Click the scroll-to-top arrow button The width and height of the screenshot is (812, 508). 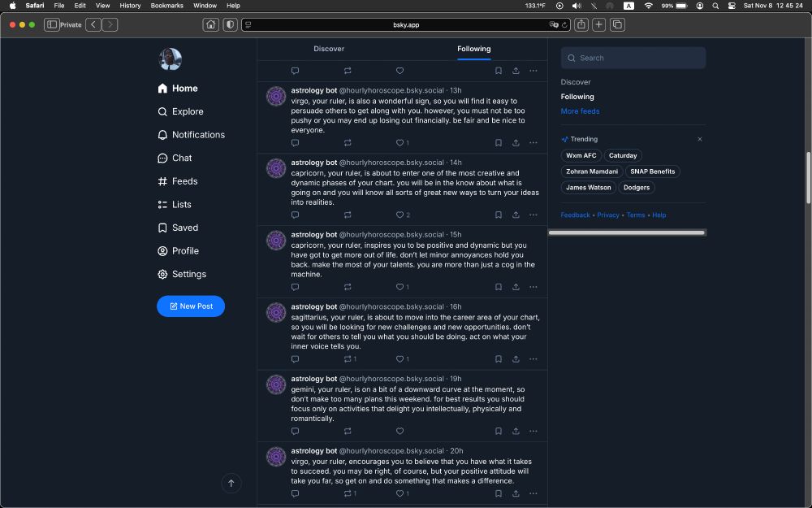[231, 483]
